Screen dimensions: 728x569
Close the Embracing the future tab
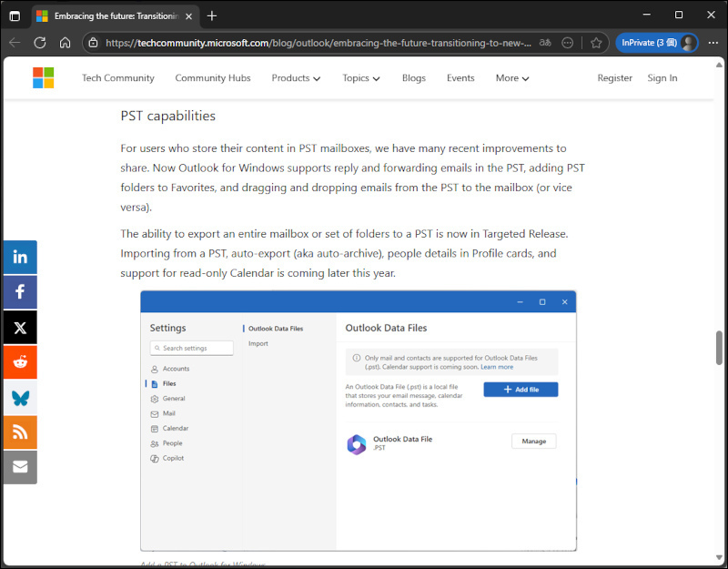pos(189,16)
